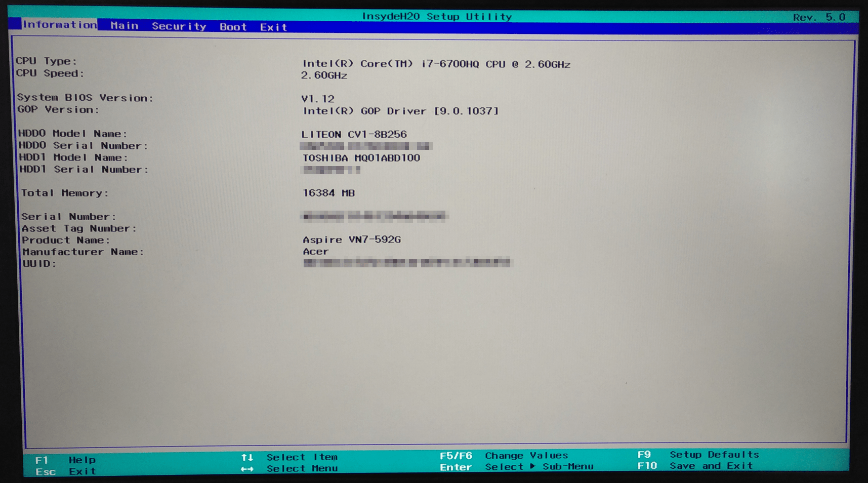This screenshot has height=483, width=868.
Task: Click the Esc Exit hint in footer
Action: (x=66, y=472)
